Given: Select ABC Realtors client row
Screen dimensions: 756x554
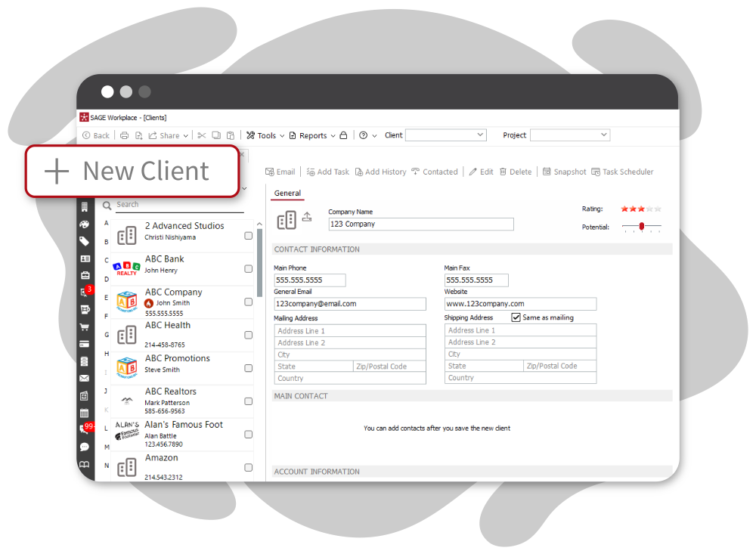Looking at the screenshot, I should coord(182,401).
